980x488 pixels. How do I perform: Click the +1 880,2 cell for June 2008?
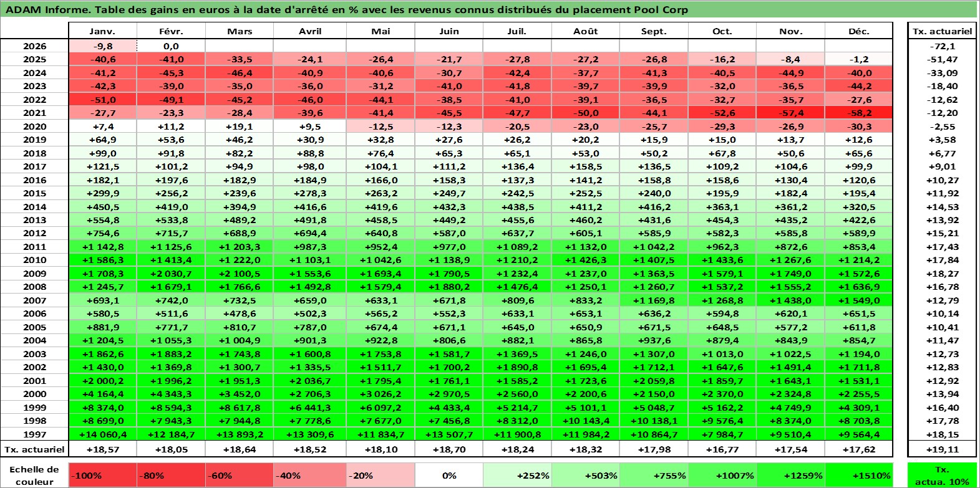point(449,287)
